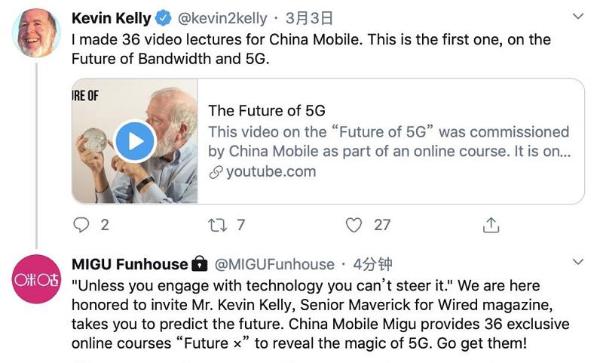Open the @kevin2kelly handle
The width and height of the screenshot is (600, 363).
point(222,18)
